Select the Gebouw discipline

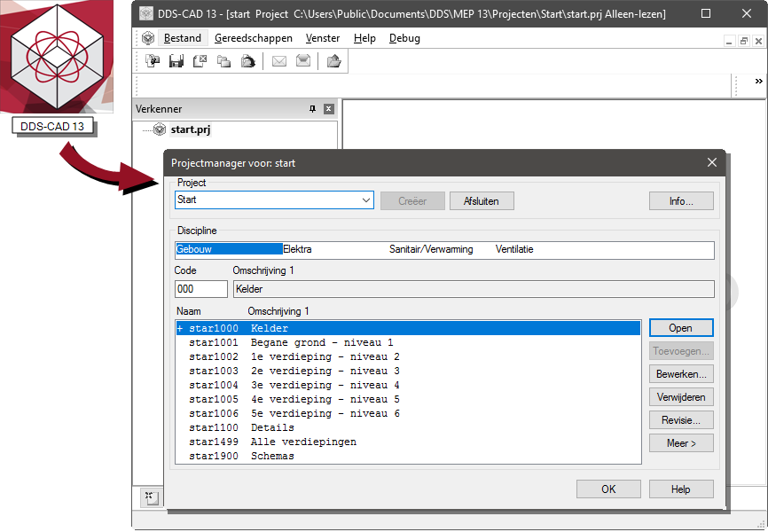tap(229, 249)
